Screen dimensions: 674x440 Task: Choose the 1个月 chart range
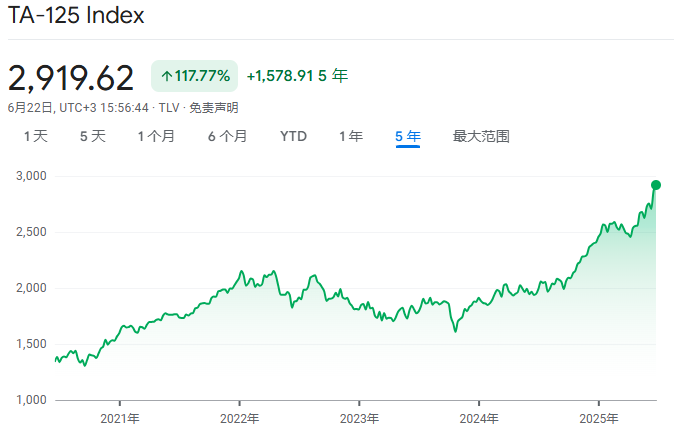click(156, 136)
